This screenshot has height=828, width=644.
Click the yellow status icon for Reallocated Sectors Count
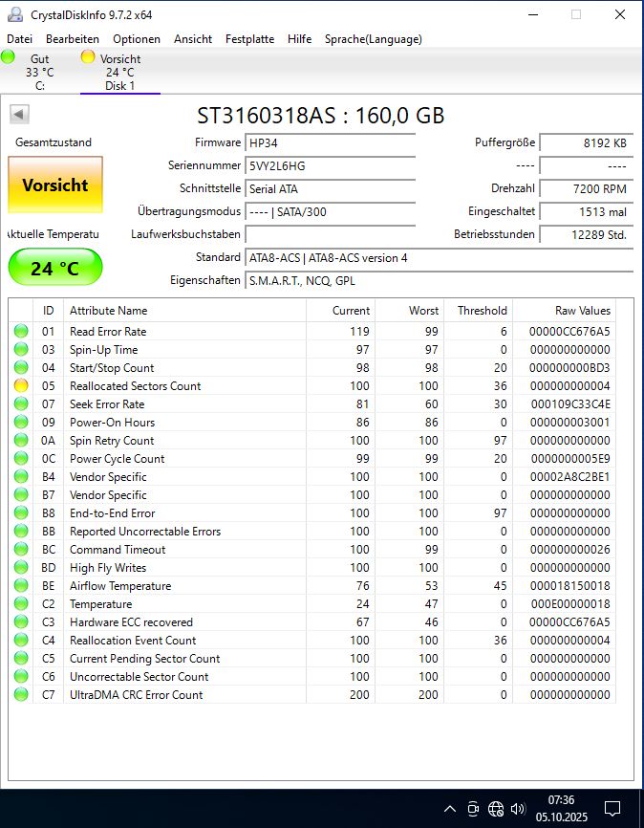[x=21, y=385]
